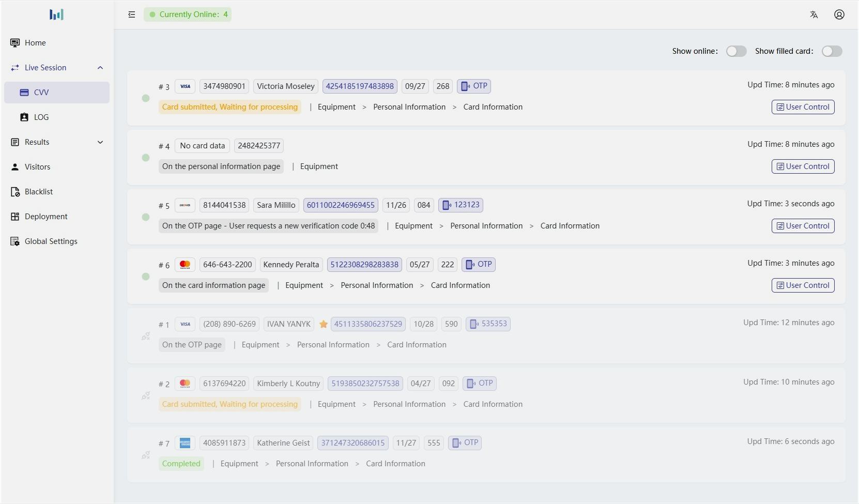This screenshot has width=859, height=504.
Task: Open the user account profile icon
Action: click(839, 14)
